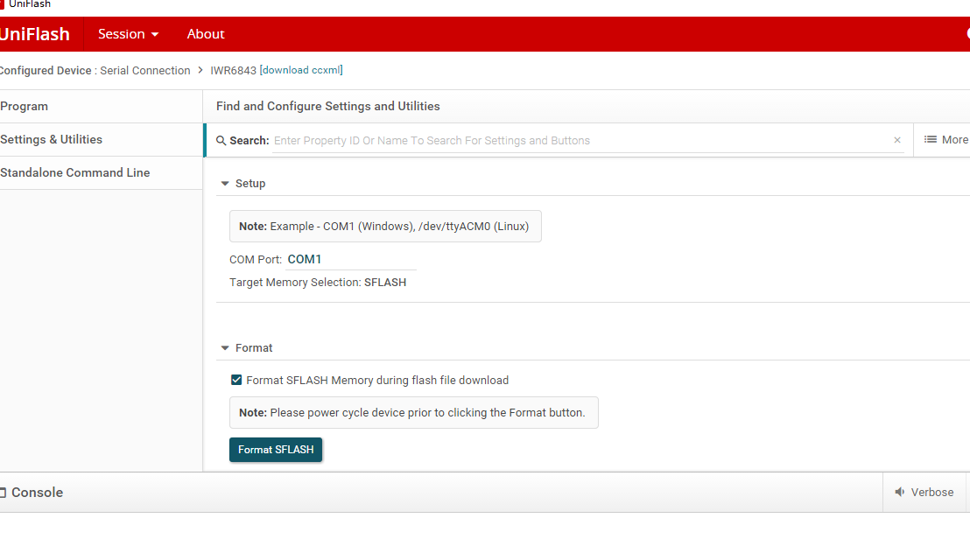Click Target Memory Selection SFLASH text
Image resolution: width=970 pixels, height=560 pixels.
[318, 283]
